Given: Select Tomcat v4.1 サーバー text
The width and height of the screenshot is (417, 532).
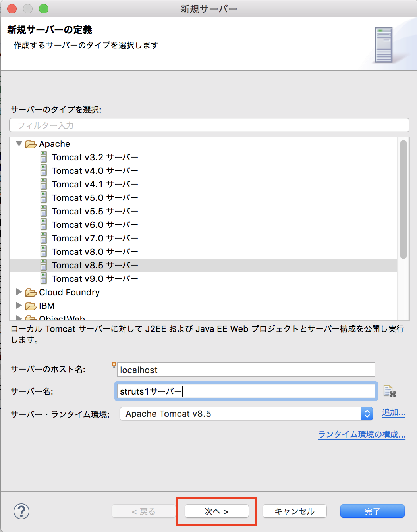Looking at the screenshot, I should tap(95, 184).
